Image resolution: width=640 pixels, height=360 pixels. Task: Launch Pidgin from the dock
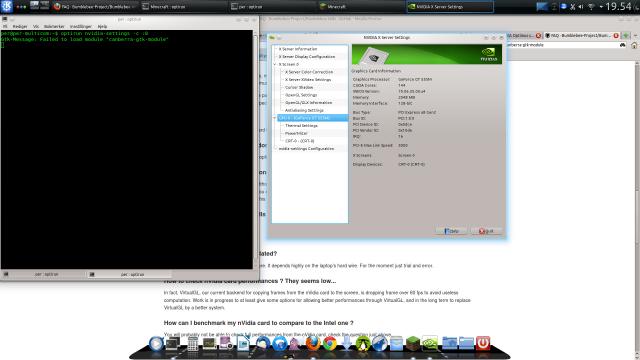pyautogui.click(x=295, y=344)
